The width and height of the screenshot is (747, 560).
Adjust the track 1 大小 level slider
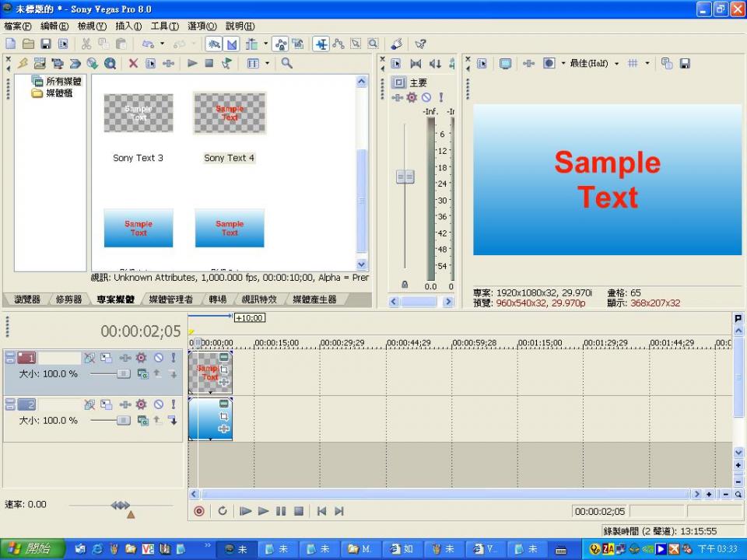coord(123,374)
